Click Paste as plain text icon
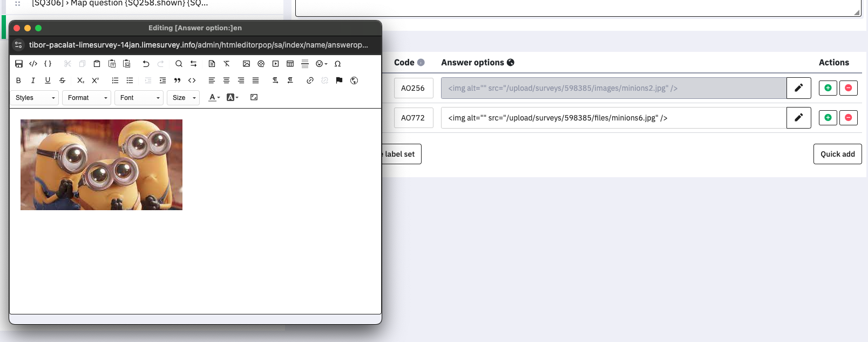This screenshot has height=342, width=868. (112, 64)
